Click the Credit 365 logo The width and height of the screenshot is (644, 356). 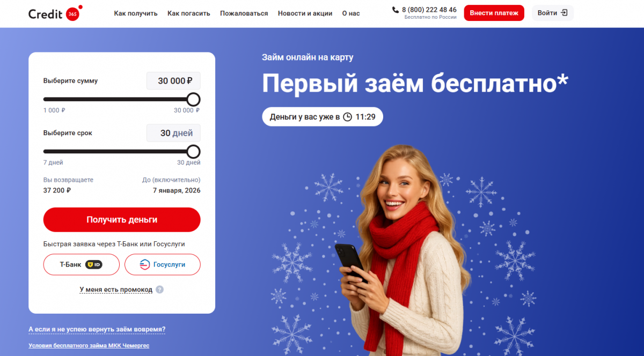[x=55, y=13]
